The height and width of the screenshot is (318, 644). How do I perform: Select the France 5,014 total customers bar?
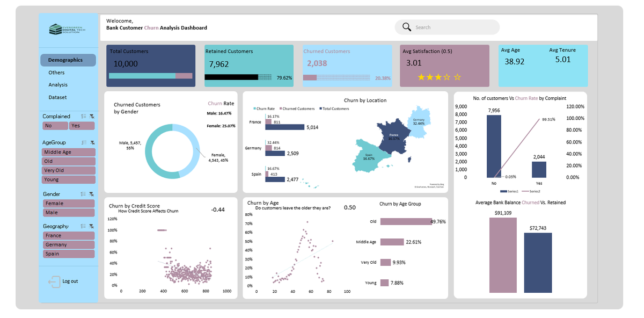click(x=284, y=127)
